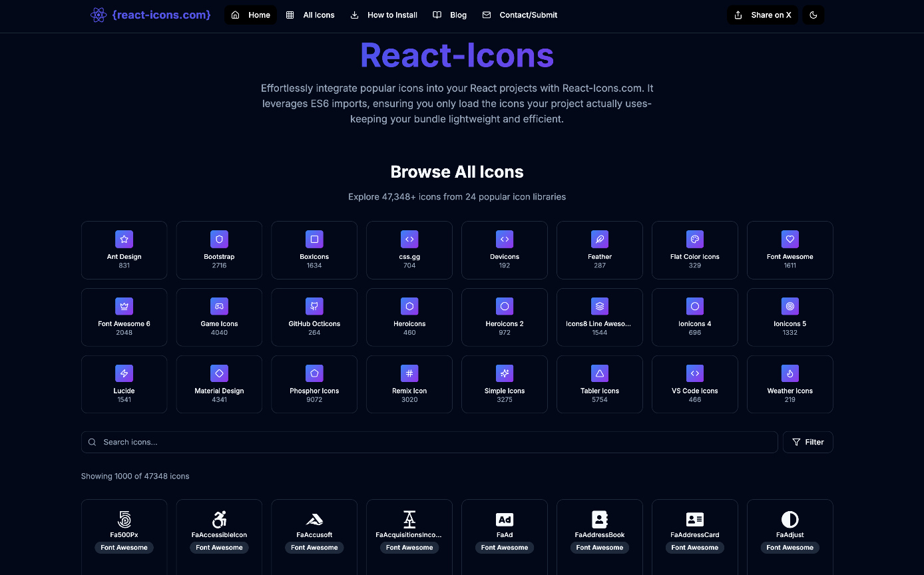Open the Contact/Submit page
924x575 pixels.
[520, 15]
